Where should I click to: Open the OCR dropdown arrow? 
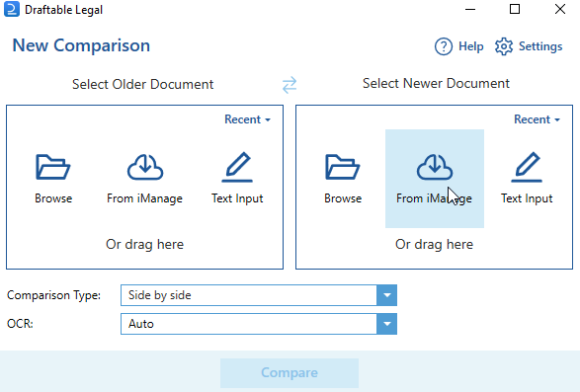pos(387,324)
